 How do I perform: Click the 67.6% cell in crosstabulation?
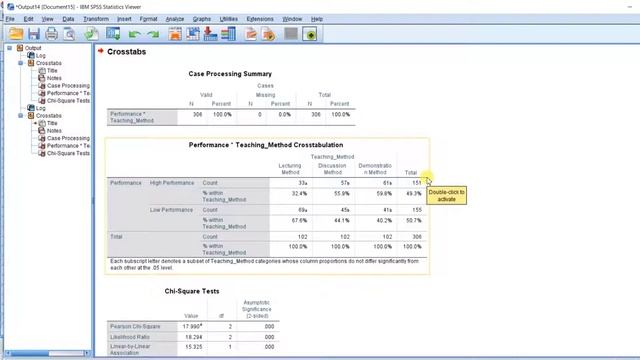coord(300,220)
